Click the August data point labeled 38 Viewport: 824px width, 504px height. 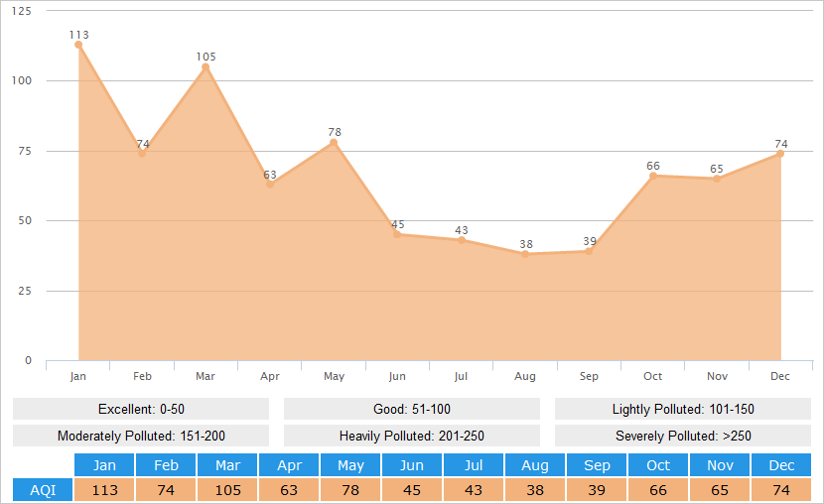point(525,254)
